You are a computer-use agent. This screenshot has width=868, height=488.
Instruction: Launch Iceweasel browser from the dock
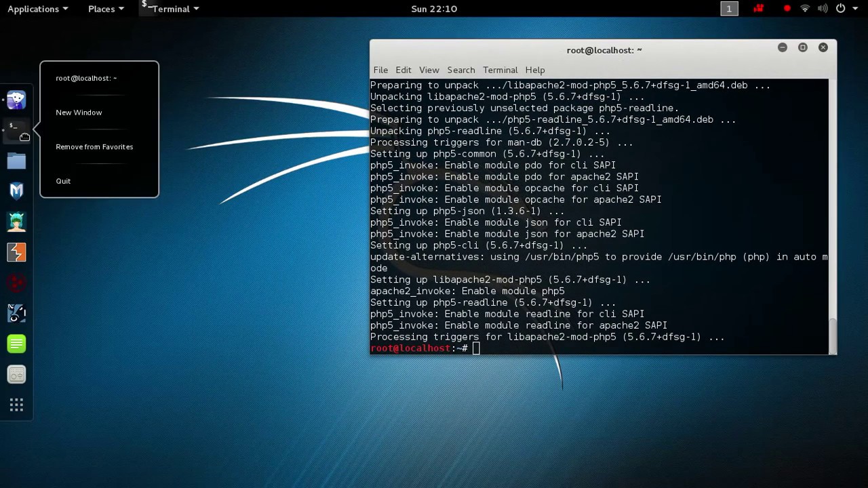click(16, 100)
